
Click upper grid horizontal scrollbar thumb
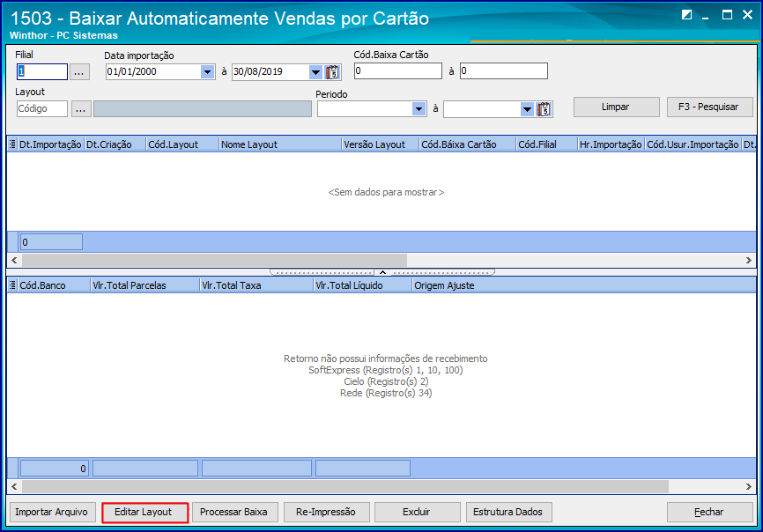click(x=215, y=260)
